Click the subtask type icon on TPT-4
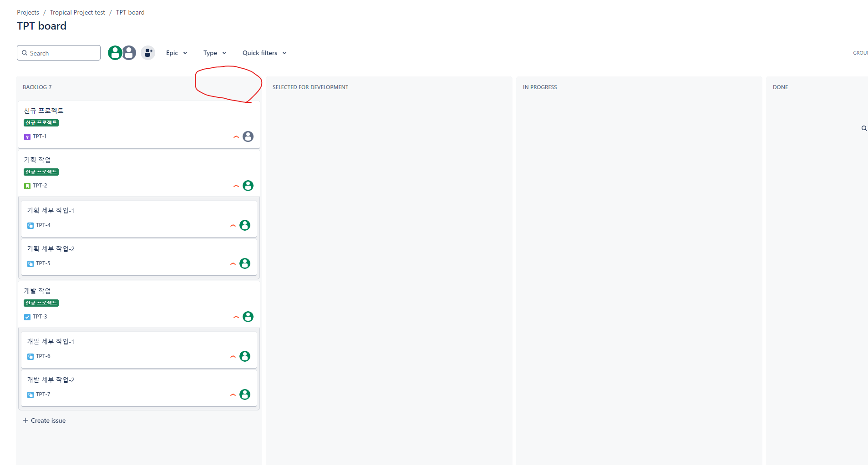868x465 pixels. (30, 225)
